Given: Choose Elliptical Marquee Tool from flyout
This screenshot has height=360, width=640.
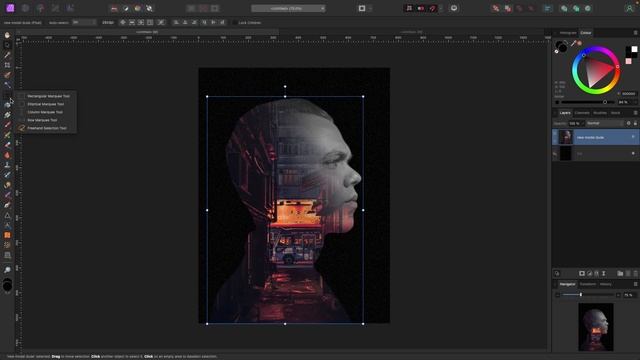Looking at the screenshot, I should 46,104.
